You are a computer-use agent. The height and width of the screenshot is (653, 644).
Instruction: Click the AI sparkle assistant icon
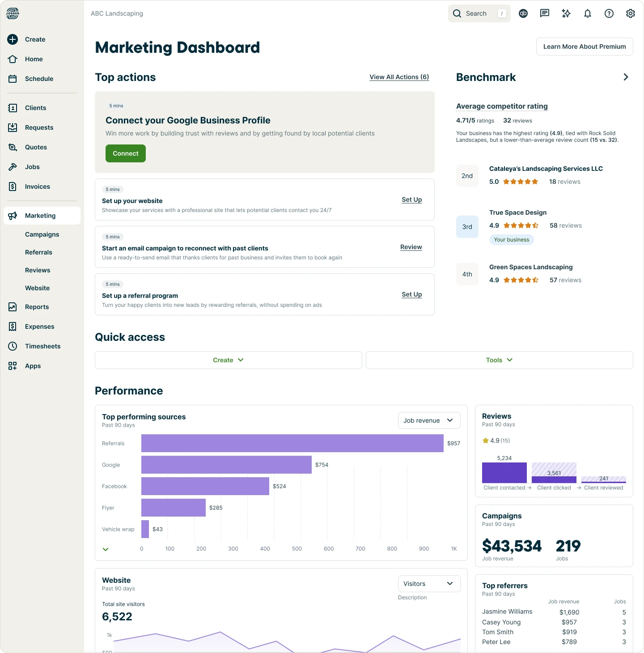566,13
